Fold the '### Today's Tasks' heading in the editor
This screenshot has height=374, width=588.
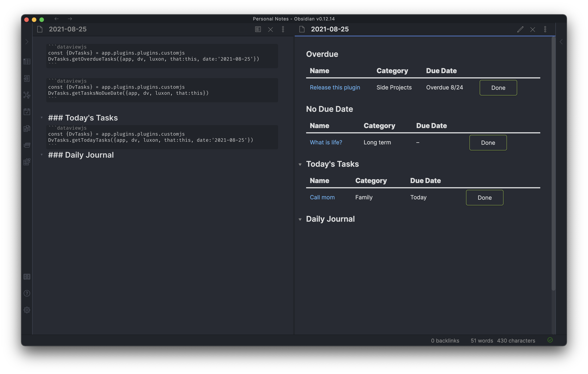tap(41, 118)
